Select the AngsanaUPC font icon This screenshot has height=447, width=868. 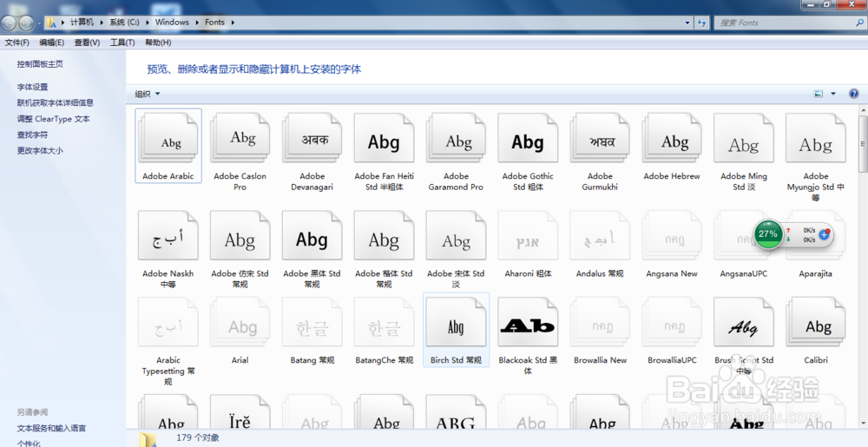coord(744,235)
